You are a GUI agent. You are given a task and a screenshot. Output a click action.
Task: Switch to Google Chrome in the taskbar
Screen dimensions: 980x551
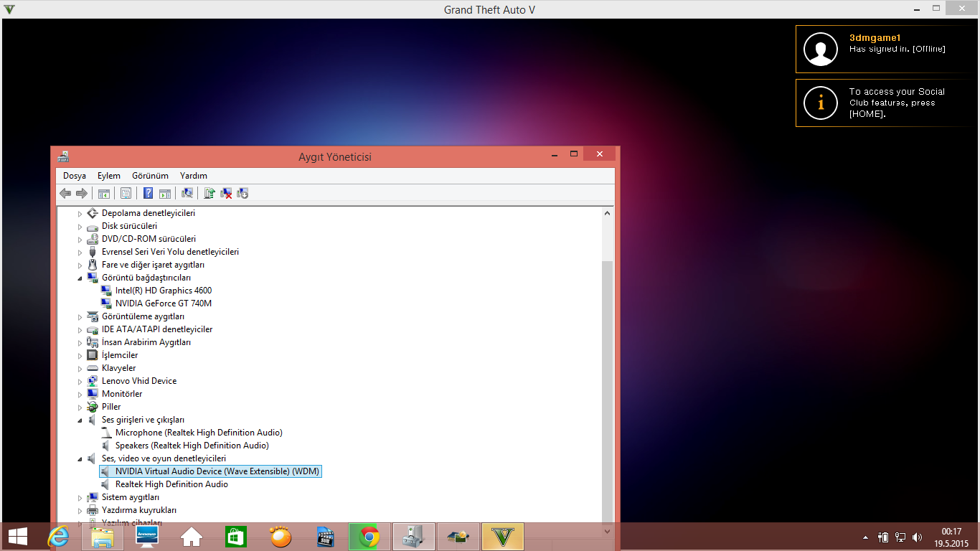(x=369, y=537)
